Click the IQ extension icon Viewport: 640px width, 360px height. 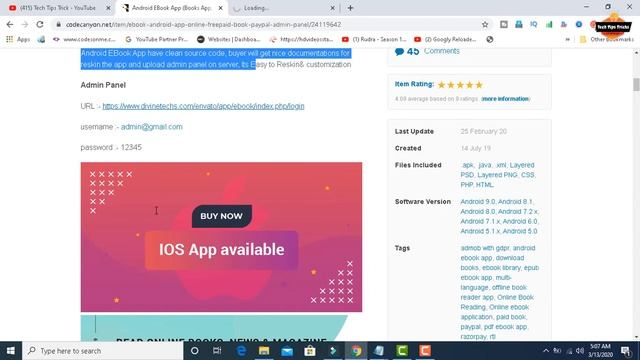(533, 24)
